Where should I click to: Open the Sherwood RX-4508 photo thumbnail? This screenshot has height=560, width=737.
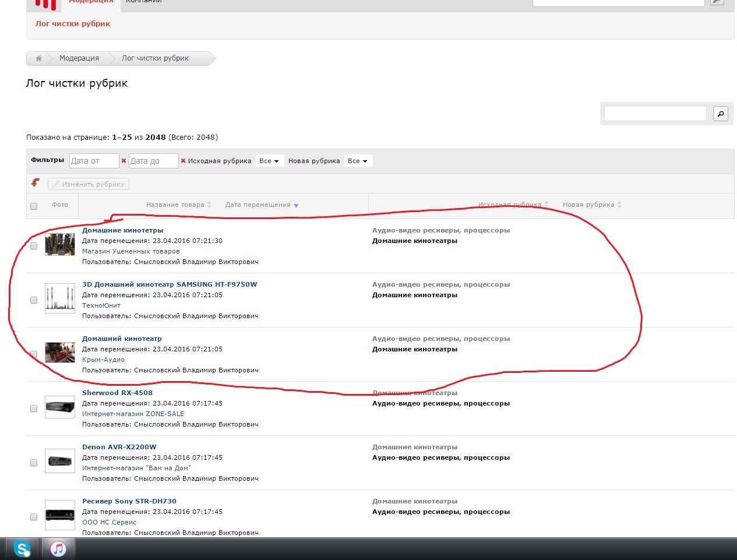(x=60, y=407)
